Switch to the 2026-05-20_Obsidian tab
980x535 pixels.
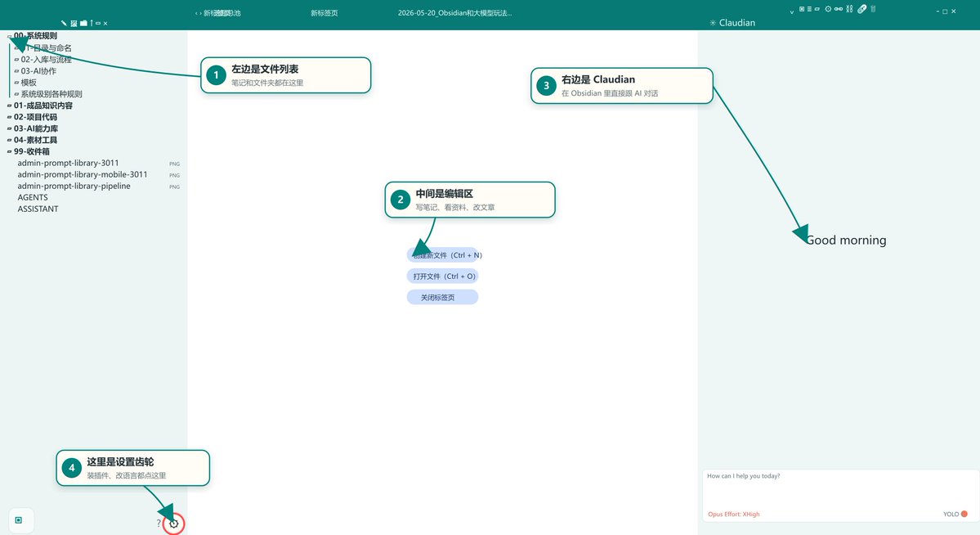point(455,12)
